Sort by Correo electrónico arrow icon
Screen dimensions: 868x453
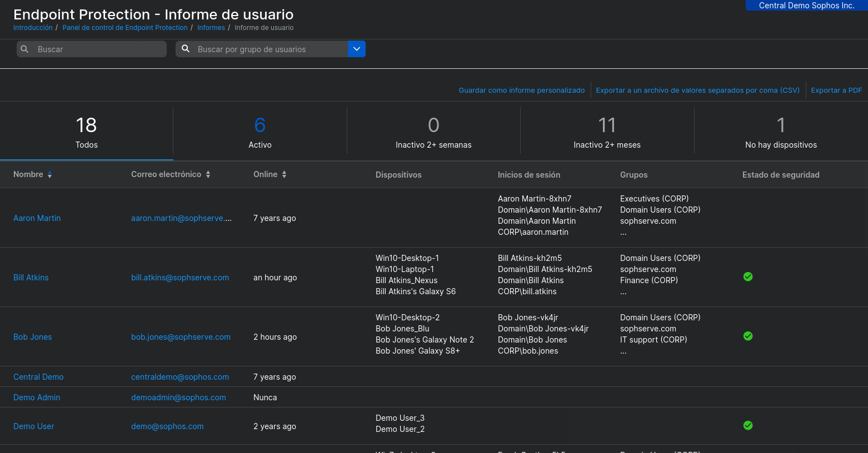pos(208,174)
